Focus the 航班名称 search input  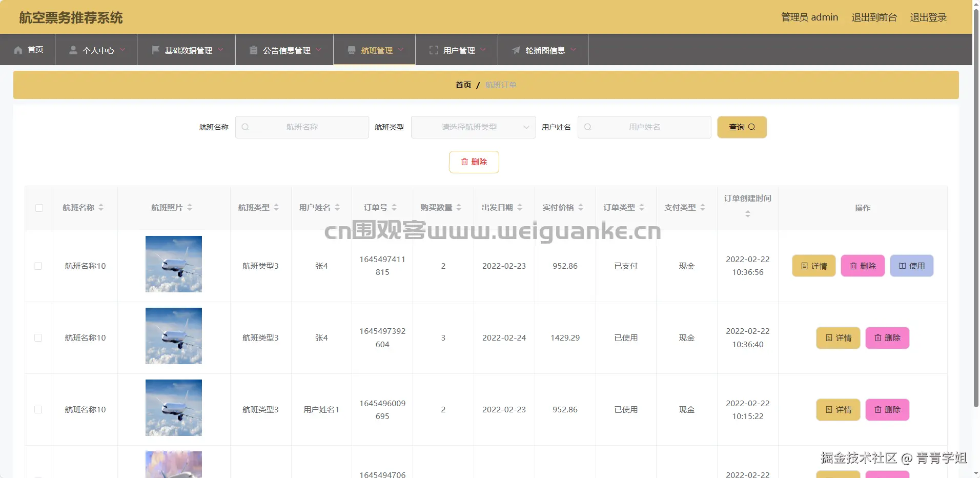302,127
